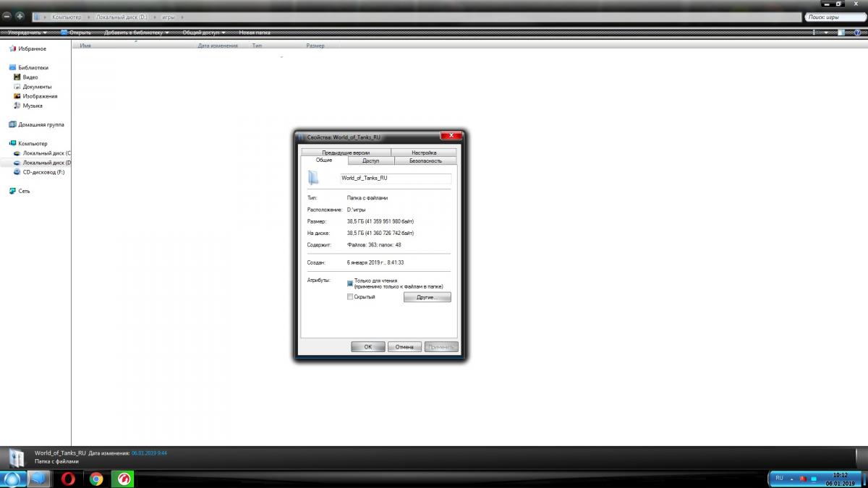Select Домашняя группа in sidebar

pyautogui.click(x=36, y=124)
